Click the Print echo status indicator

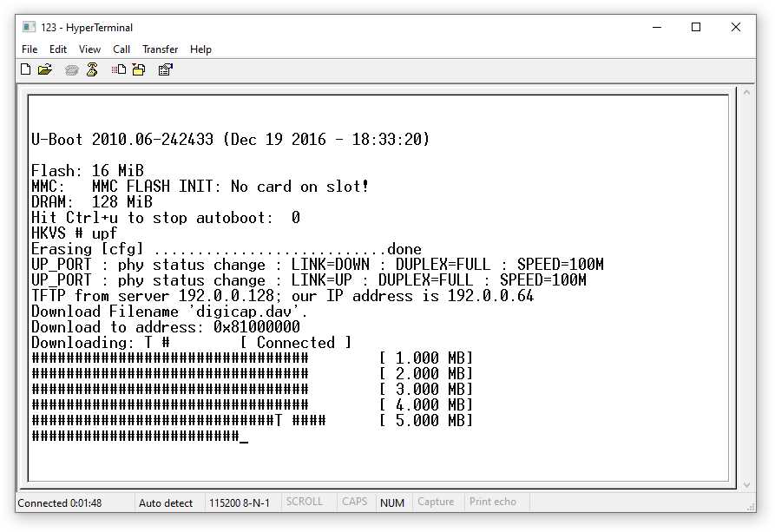pos(493,502)
